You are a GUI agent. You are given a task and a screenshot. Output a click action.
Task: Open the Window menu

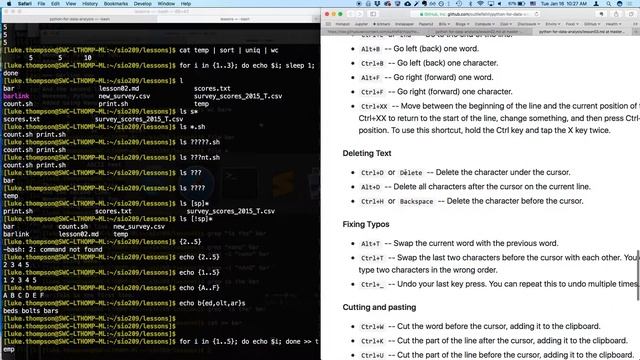[166, 4]
